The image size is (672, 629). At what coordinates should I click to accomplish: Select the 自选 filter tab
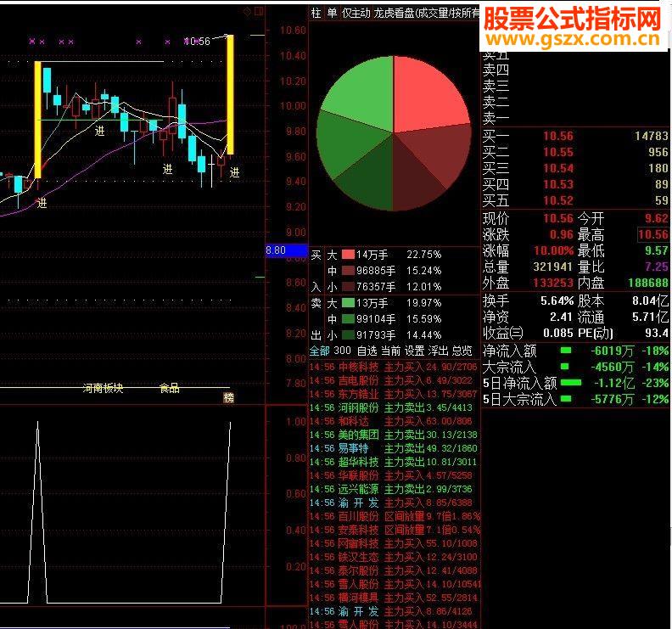367,351
